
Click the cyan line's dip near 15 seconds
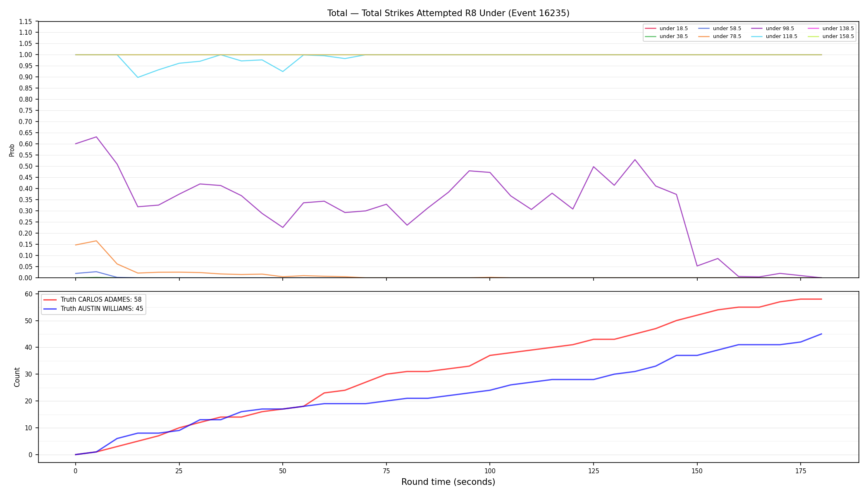click(x=138, y=77)
